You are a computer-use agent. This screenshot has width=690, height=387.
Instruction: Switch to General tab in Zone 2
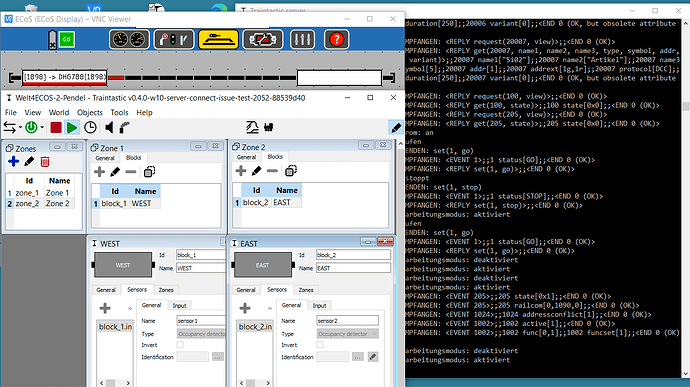point(246,157)
